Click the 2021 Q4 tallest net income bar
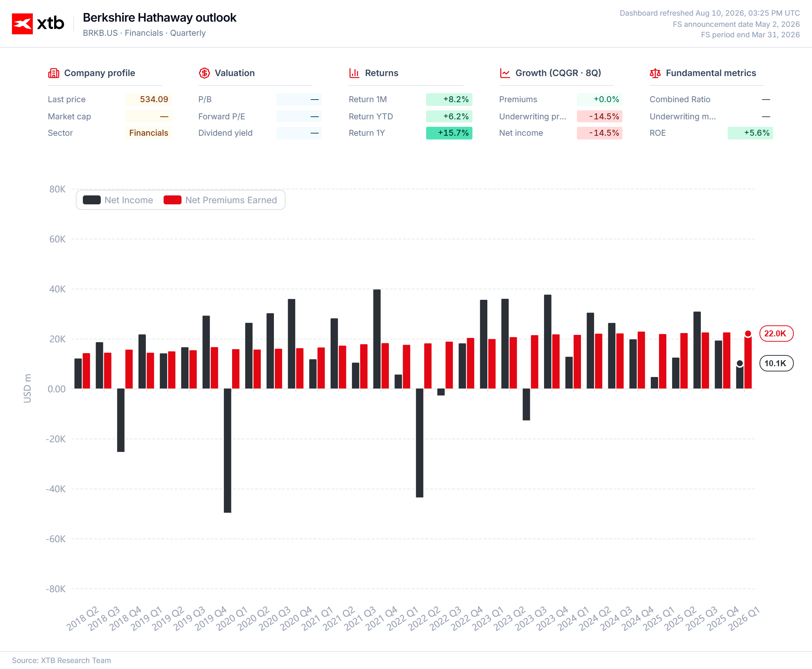Viewport: 812px width, 669px height. pyautogui.click(x=377, y=339)
